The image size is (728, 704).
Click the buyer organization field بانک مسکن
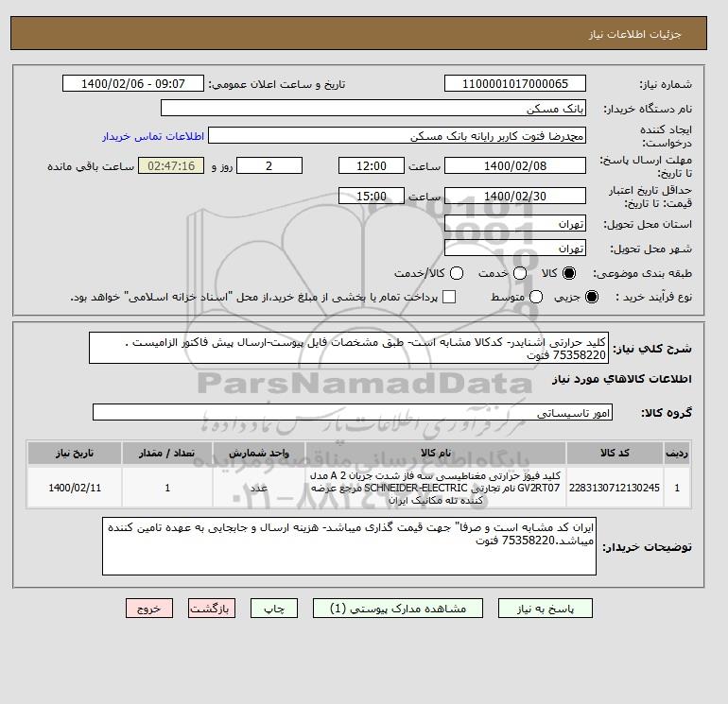(x=373, y=108)
